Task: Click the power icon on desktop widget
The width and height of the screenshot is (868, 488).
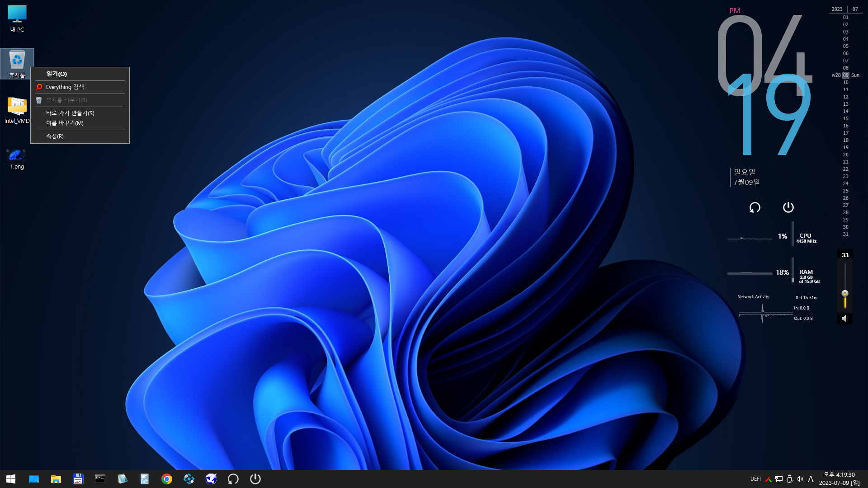Action: coord(788,207)
